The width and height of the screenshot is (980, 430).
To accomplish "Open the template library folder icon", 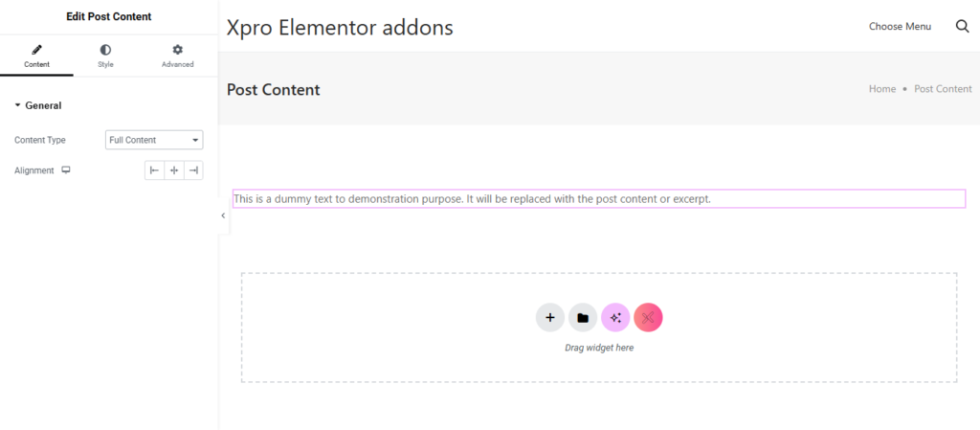I will click(x=583, y=318).
